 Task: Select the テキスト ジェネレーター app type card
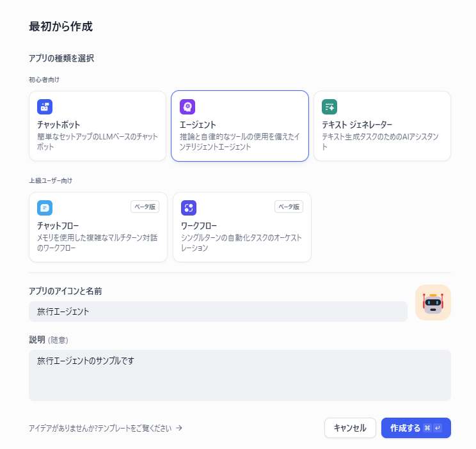tap(382, 126)
